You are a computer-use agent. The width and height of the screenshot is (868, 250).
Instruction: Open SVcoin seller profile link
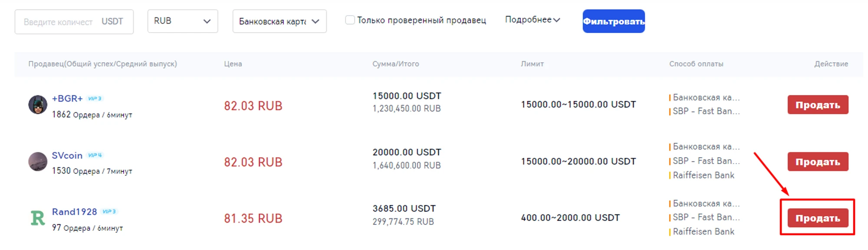(x=67, y=155)
